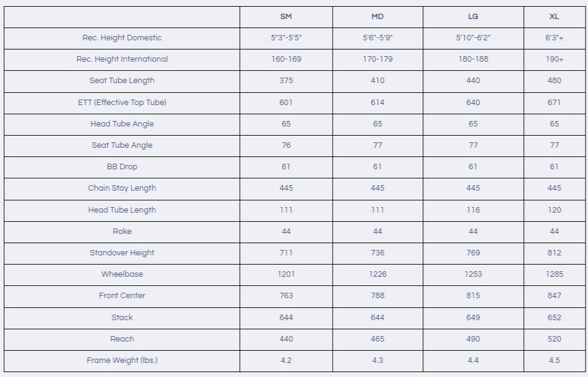Click the SM size column header
The image size is (588, 377).
coord(286,16)
